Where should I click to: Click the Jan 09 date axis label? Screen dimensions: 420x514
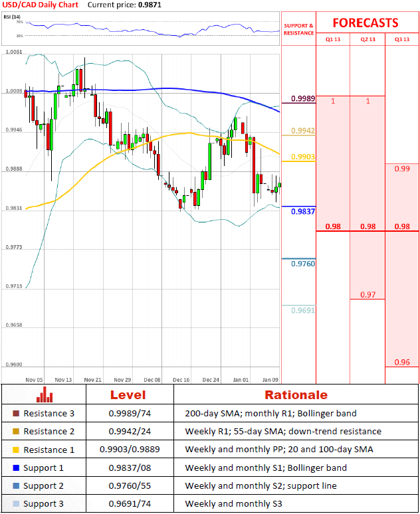270,380
